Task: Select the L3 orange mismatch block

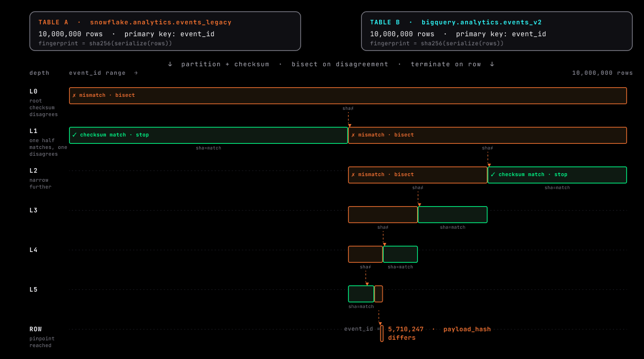Action: point(383,215)
